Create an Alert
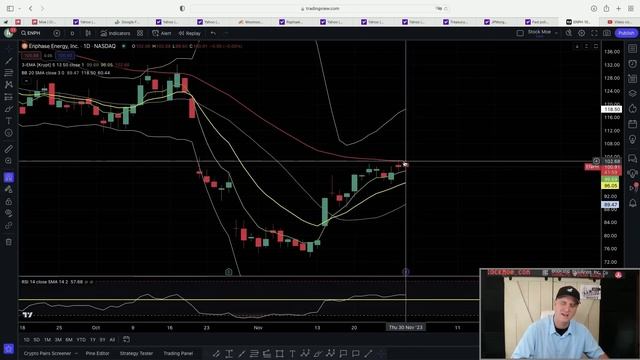Image resolution: width=640 pixels, height=360 pixels. click(x=162, y=33)
